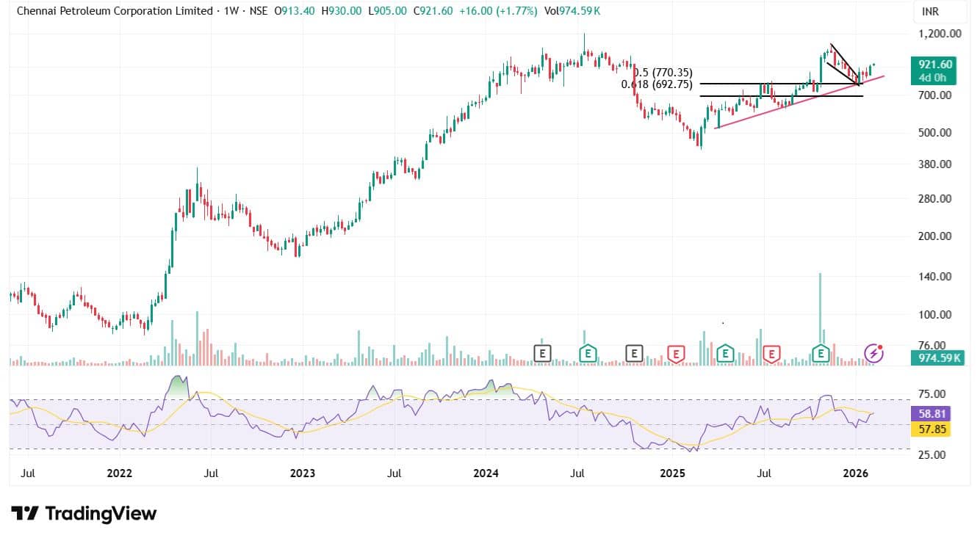The height and width of the screenshot is (541, 980).
Task: Click the purple lightning bolt icon
Action: coord(873,353)
